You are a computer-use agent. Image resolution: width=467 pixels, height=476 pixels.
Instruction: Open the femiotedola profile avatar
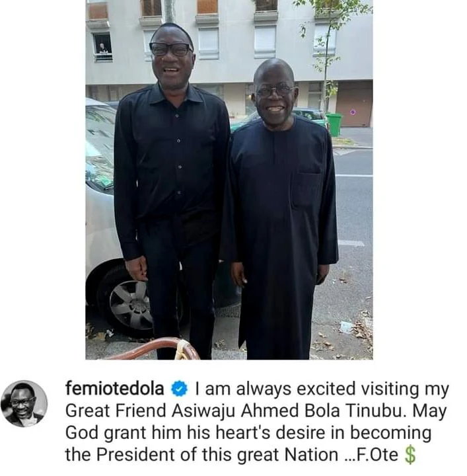(24, 403)
